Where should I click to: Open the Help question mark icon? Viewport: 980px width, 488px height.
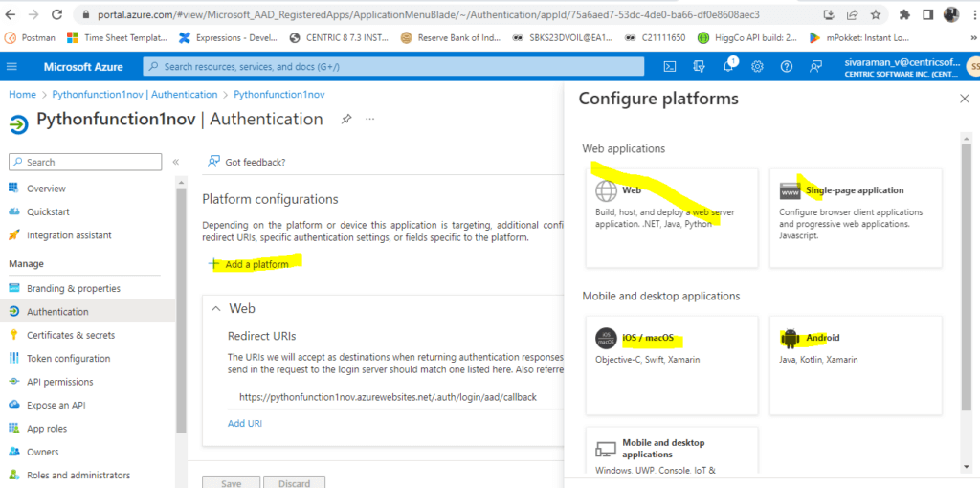pyautogui.click(x=787, y=67)
